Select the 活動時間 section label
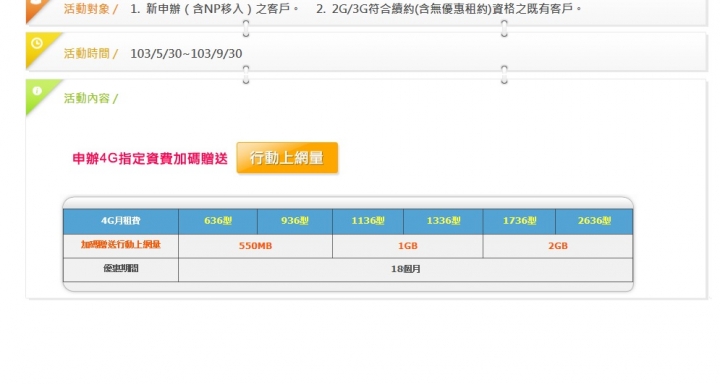Image resolution: width=720 pixels, height=384 pixels. click(x=91, y=54)
